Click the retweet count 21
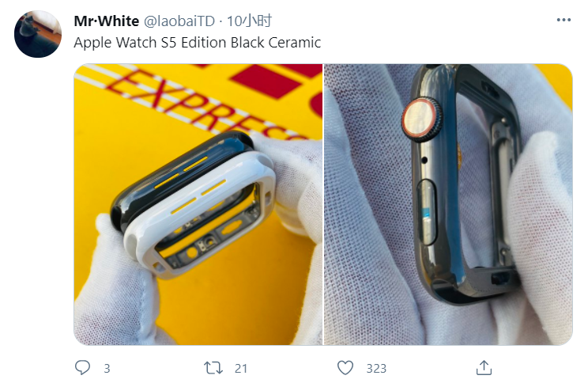The width and height of the screenshot is (588, 383). pos(241,368)
